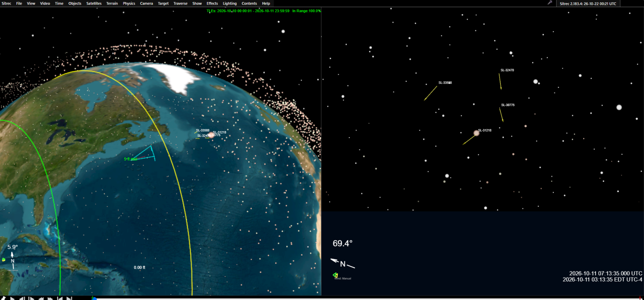Open the Satellites menu
Image resolution: width=644 pixels, height=300 pixels.
[94, 3]
